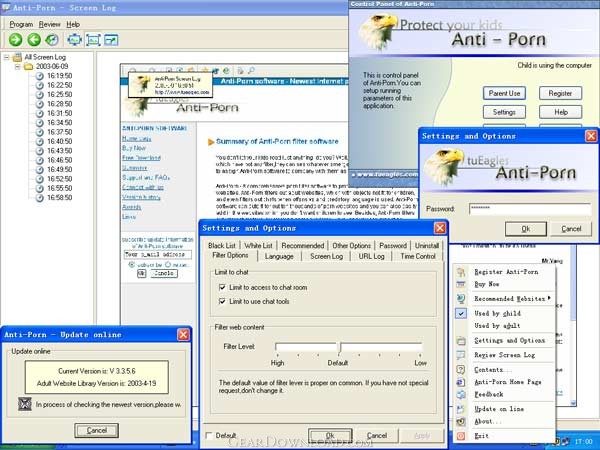600x450 pixels.
Task: Click Ok in Settings and Options tabs dialog
Action: click(x=330, y=435)
